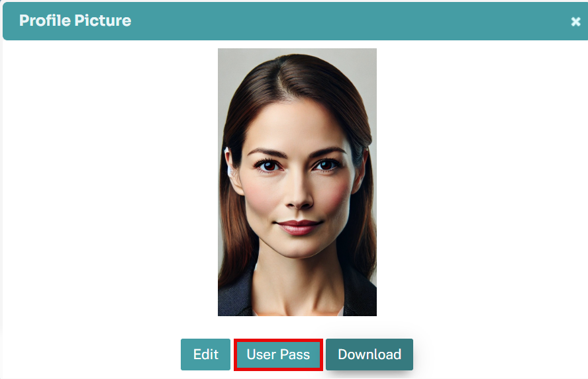Click the teal dialog header bar
This screenshot has height=379, width=588.
[x=295, y=21]
